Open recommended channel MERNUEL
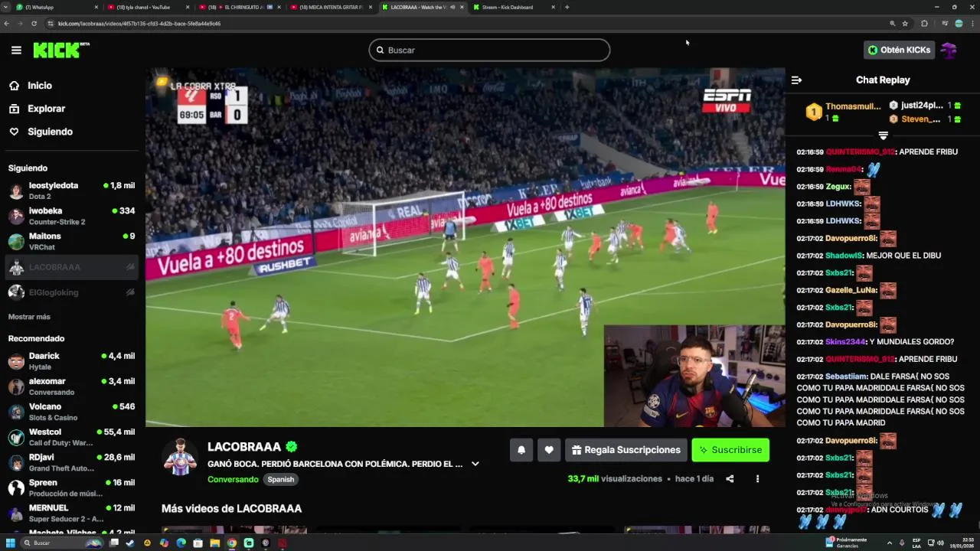The height and width of the screenshot is (551, 980). [71, 513]
